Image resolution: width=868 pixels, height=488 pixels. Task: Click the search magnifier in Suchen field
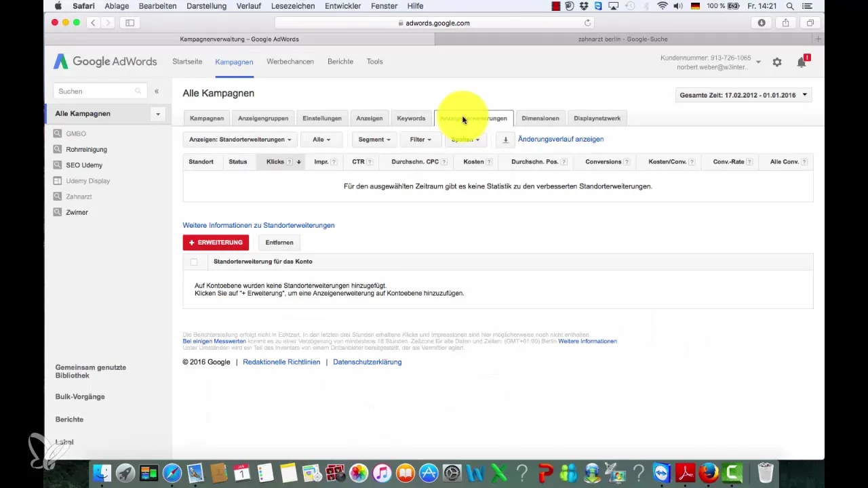[x=138, y=91]
